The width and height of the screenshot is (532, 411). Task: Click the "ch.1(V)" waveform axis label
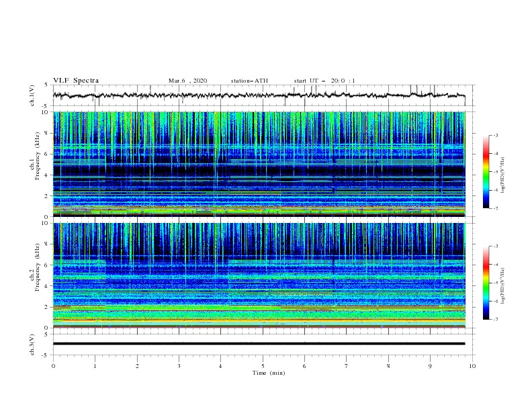32,95
